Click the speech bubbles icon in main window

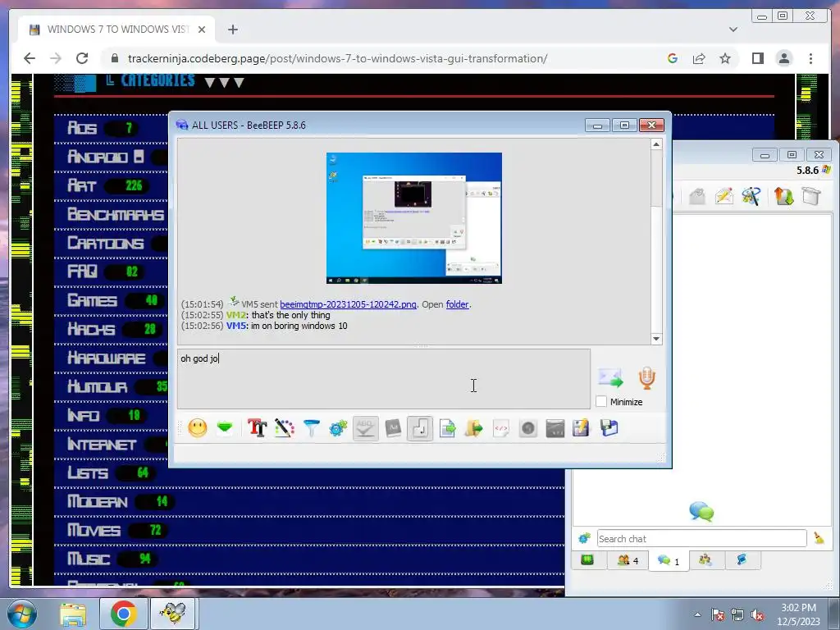tap(701, 512)
